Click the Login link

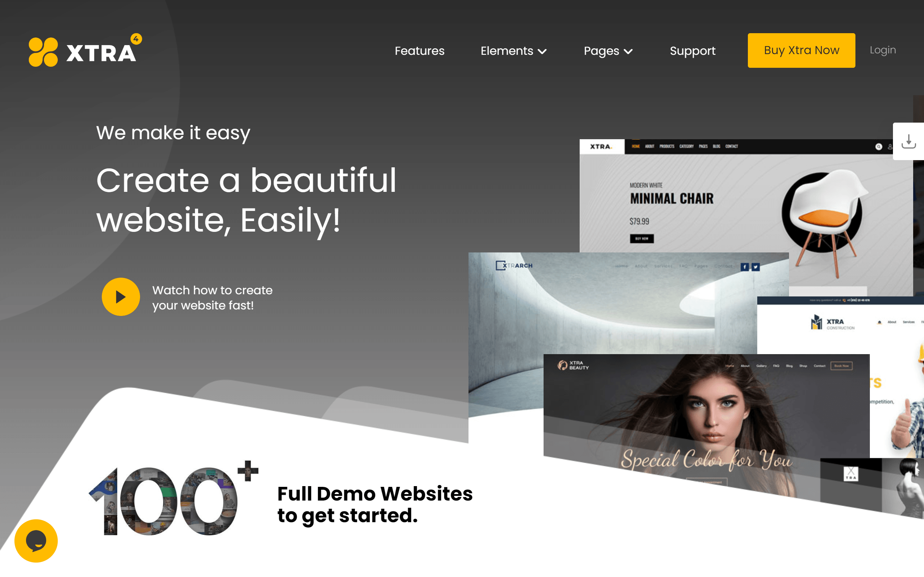[x=882, y=50]
